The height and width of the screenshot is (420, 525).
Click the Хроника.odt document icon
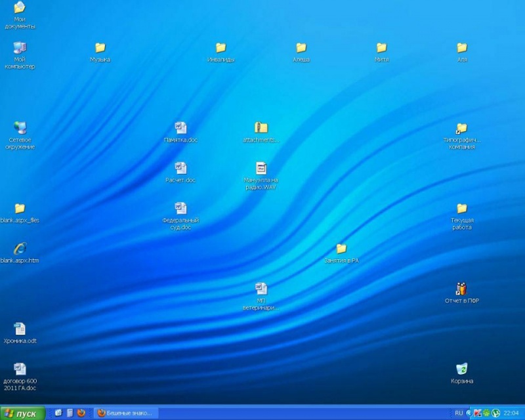click(20, 329)
